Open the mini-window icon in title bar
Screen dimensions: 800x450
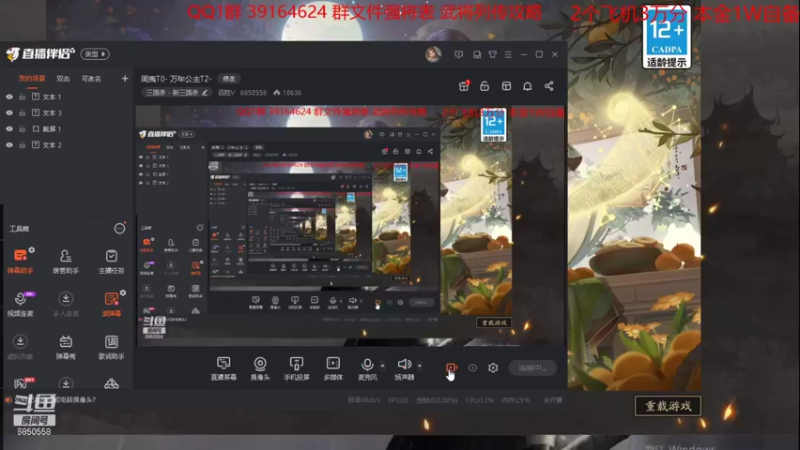tap(477, 54)
